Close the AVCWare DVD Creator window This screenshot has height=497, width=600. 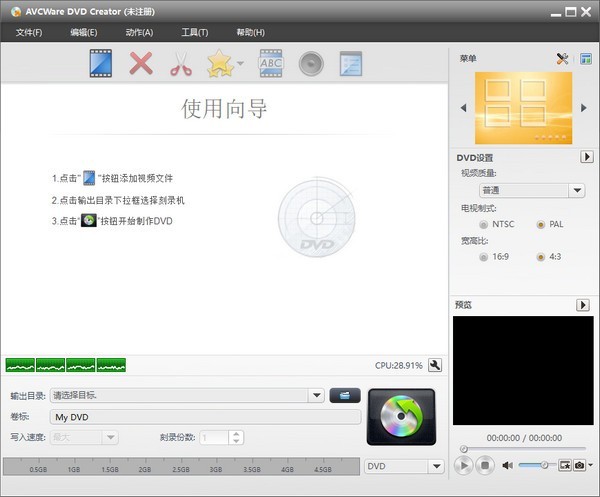pos(586,12)
